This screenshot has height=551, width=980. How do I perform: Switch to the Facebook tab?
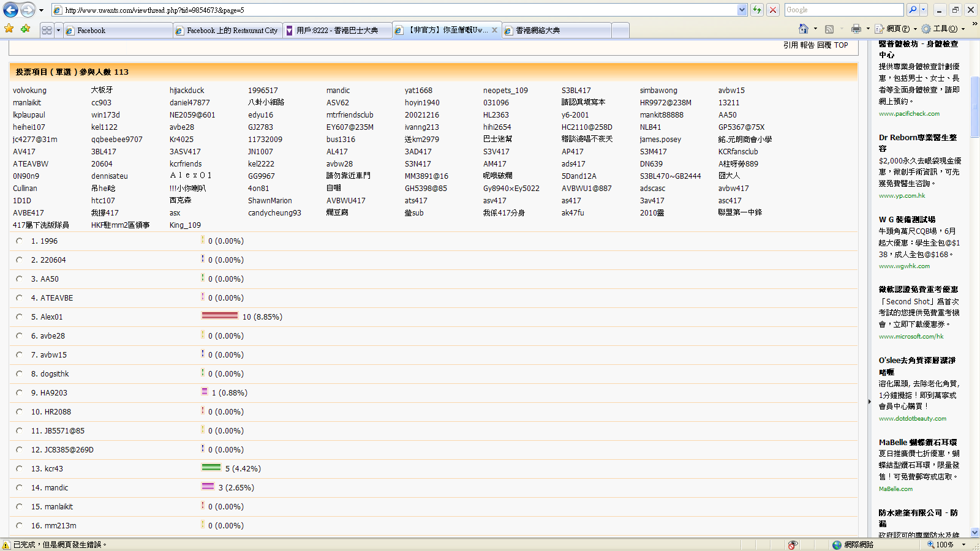click(118, 30)
